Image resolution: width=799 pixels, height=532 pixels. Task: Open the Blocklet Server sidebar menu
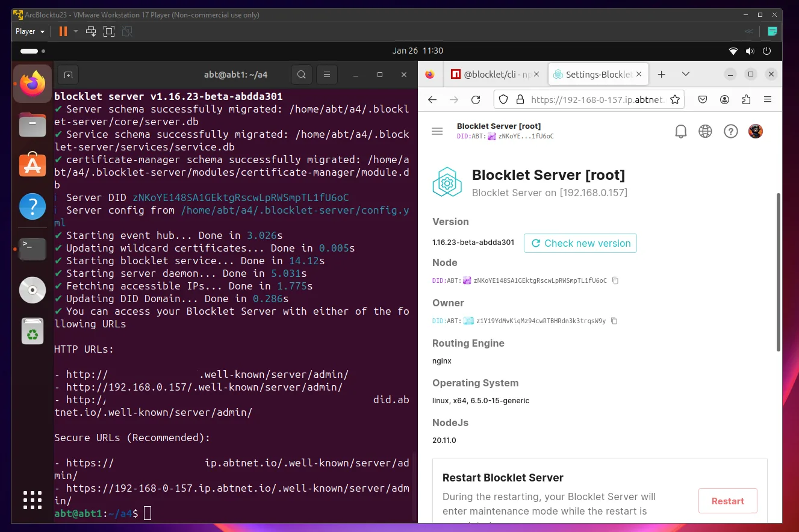438,131
